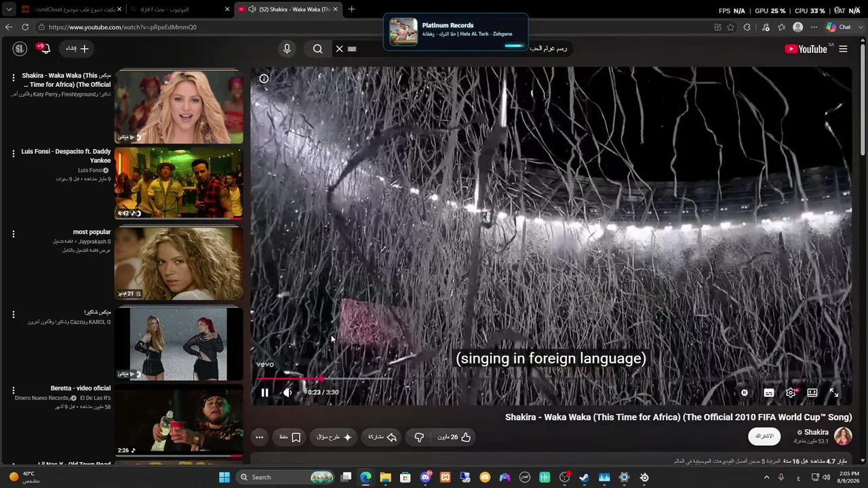
Task: Pause the Waka Waka video
Action: [x=264, y=392]
